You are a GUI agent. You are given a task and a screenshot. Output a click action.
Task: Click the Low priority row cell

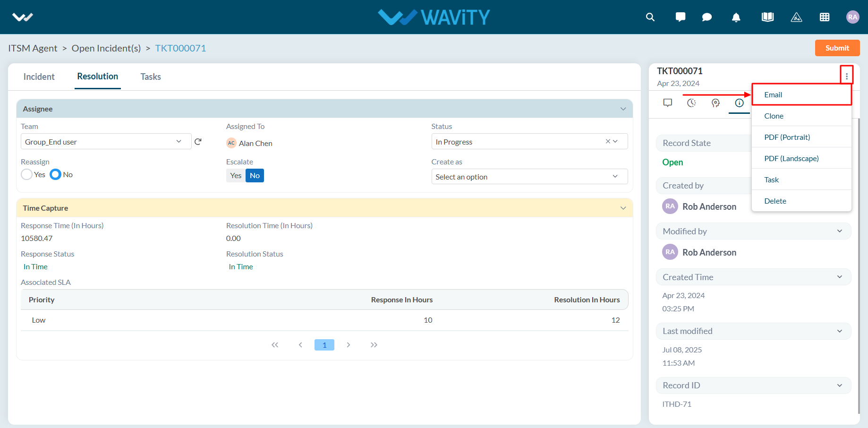click(x=39, y=320)
